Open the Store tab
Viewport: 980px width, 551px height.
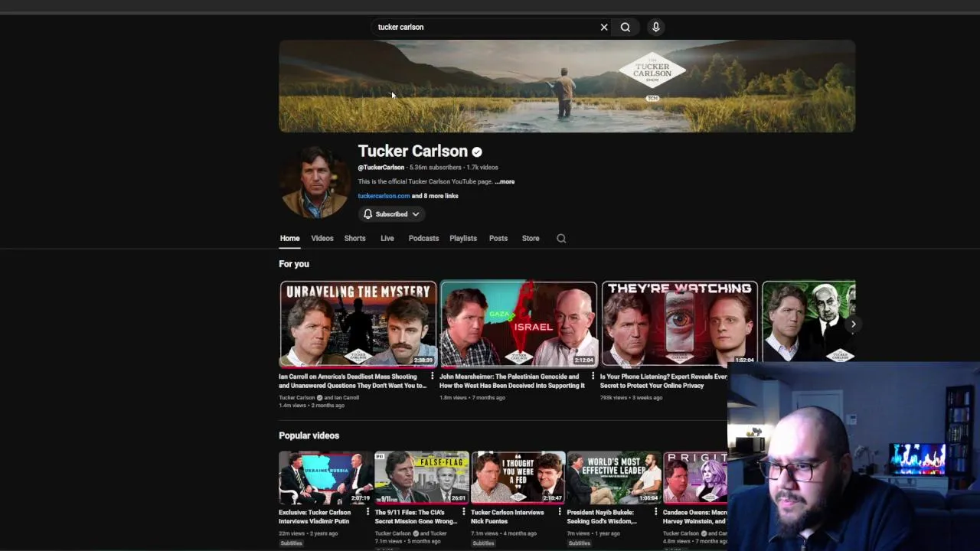531,238
